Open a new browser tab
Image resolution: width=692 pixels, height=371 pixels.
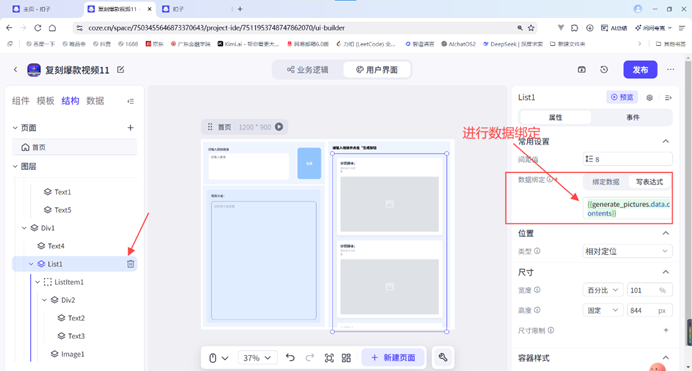point(240,9)
